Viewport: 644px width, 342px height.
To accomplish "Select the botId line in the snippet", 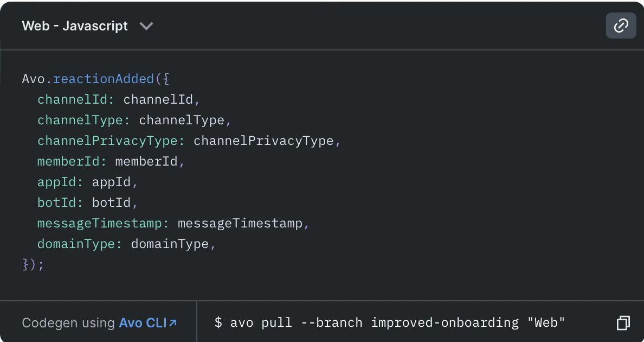I will click(x=60, y=202).
